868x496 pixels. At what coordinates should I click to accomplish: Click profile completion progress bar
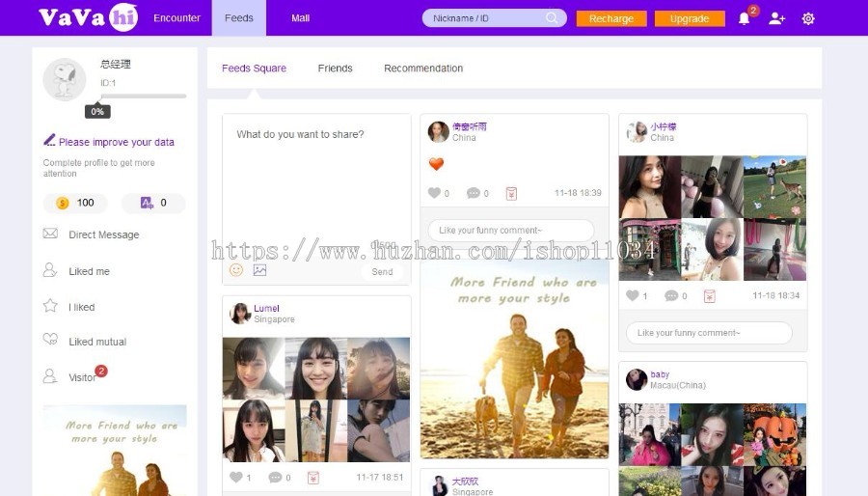click(x=143, y=96)
